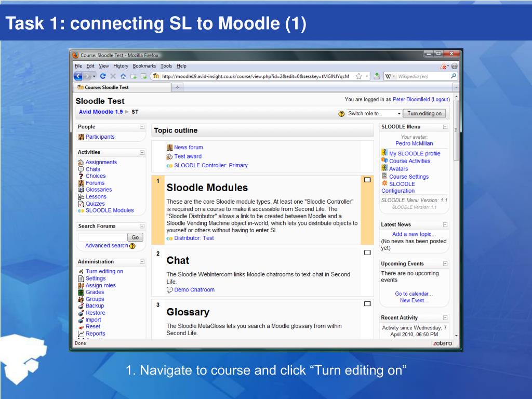Collapse the Upcoming Events block
Viewport: 532px width, 399px height.
coord(445,264)
